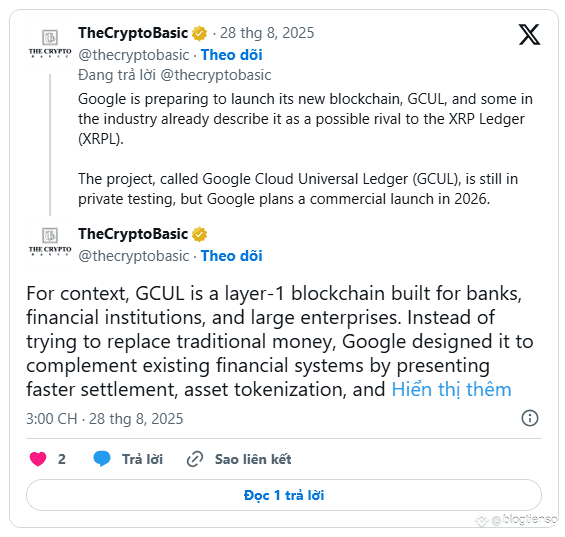Screen dimensions: 565x537
Task: Expand tweet with "Hiển thị thêm"
Action: click(451, 390)
